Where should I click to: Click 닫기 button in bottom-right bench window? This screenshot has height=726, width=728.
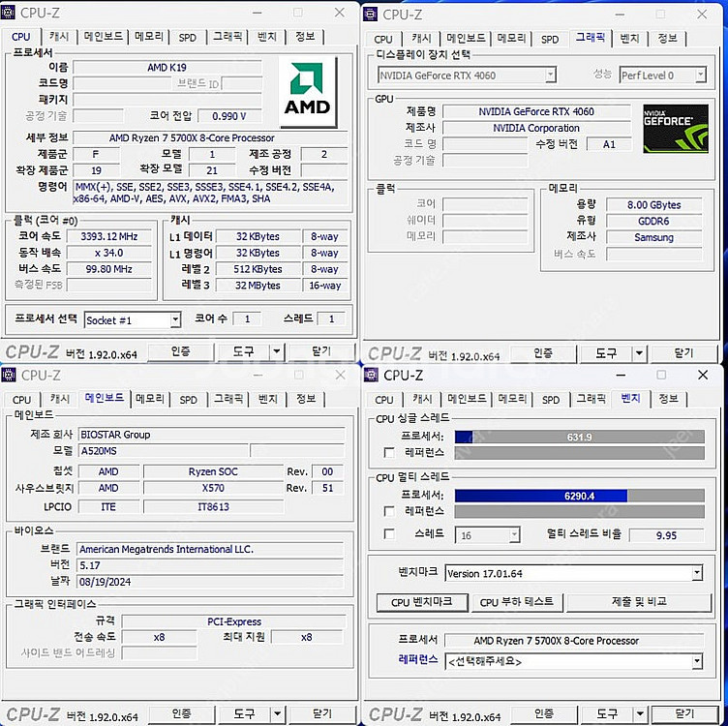pyautogui.click(x=684, y=714)
